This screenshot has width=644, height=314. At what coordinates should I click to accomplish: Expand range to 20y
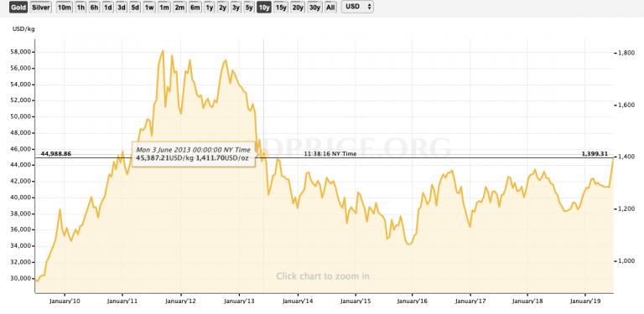tap(298, 8)
